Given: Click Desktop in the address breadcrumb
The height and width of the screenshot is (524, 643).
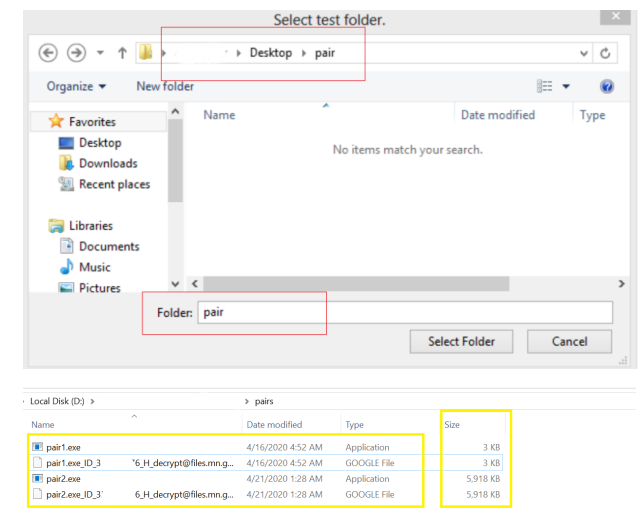Looking at the screenshot, I should [x=271, y=52].
